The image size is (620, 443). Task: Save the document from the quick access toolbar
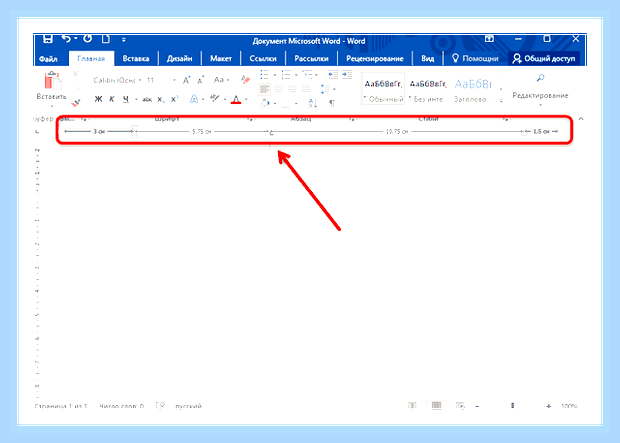pyautogui.click(x=48, y=39)
